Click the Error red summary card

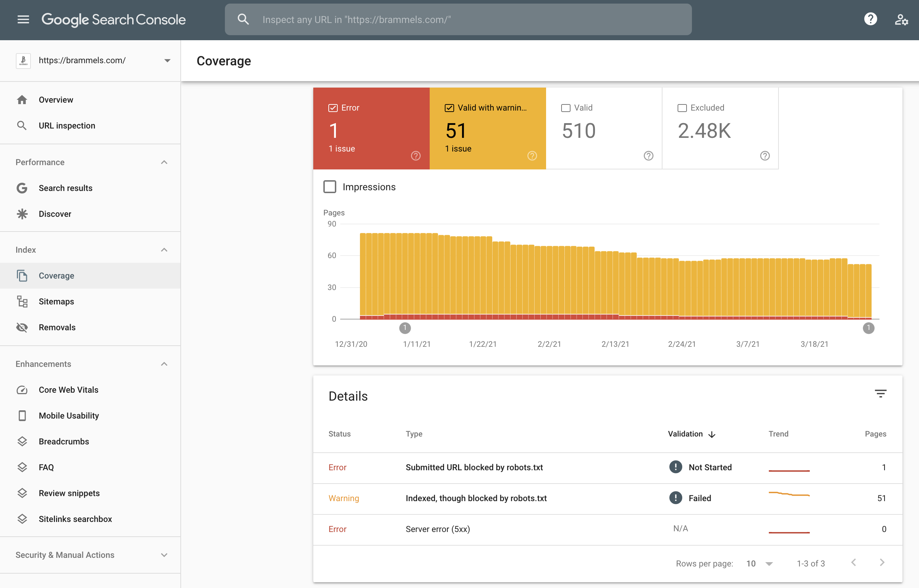click(371, 128)
